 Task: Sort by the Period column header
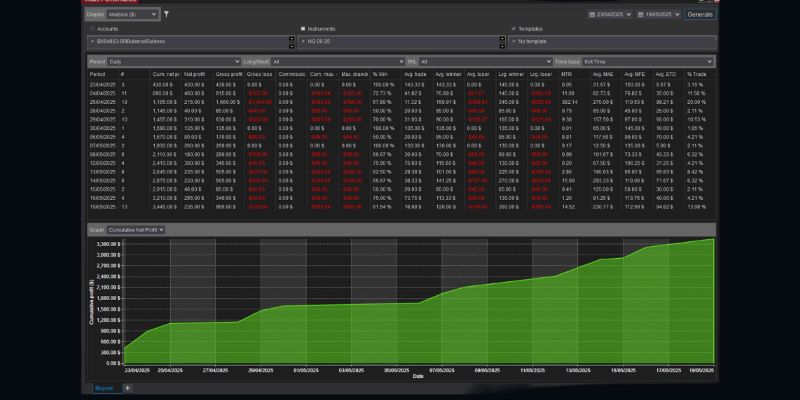tap(104, 74)
